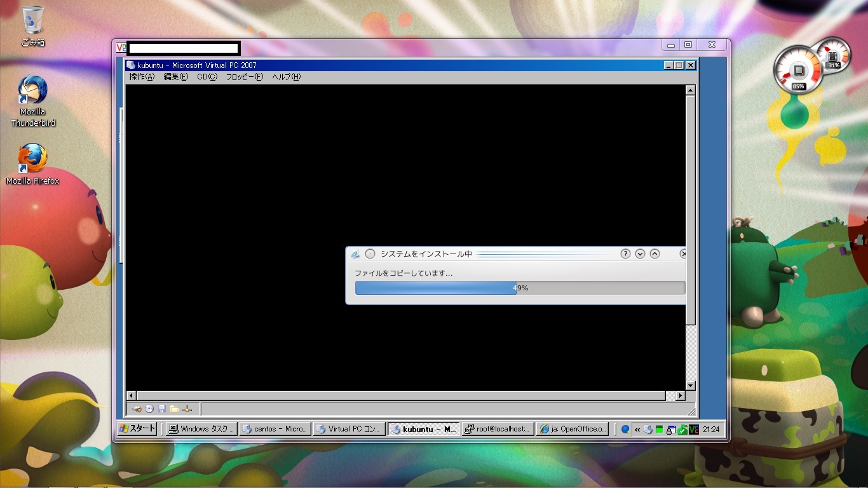Image resolution: width=868 pixels, height=488 pixels.
Task: Click the help question mark on installer dialog
Action: point(625,254)
